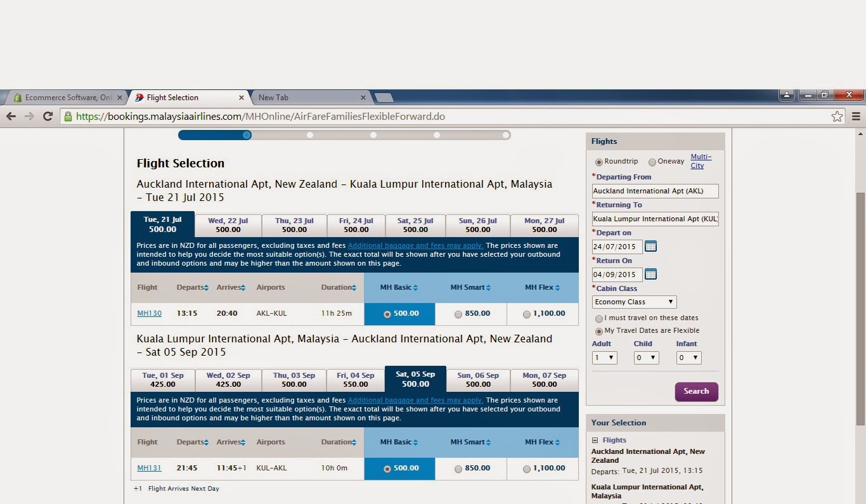Select MH Smart 850.00 for MH130
Screen dimensions: 866x504
(458, 314)
